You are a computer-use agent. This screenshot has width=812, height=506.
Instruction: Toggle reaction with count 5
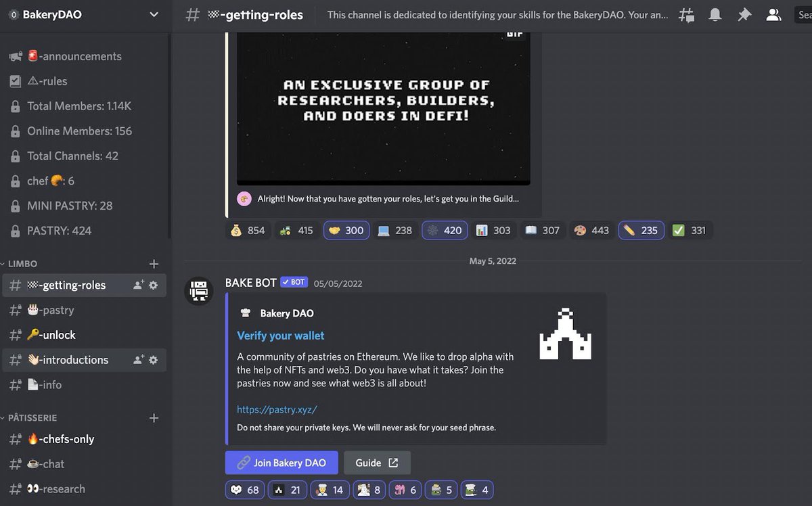(x=442, y=490)
